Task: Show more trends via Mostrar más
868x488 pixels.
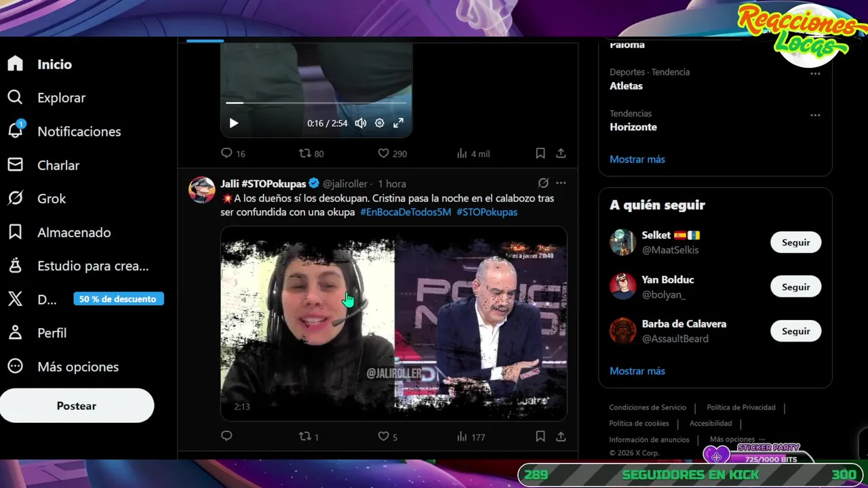Action: coord(637,159)
